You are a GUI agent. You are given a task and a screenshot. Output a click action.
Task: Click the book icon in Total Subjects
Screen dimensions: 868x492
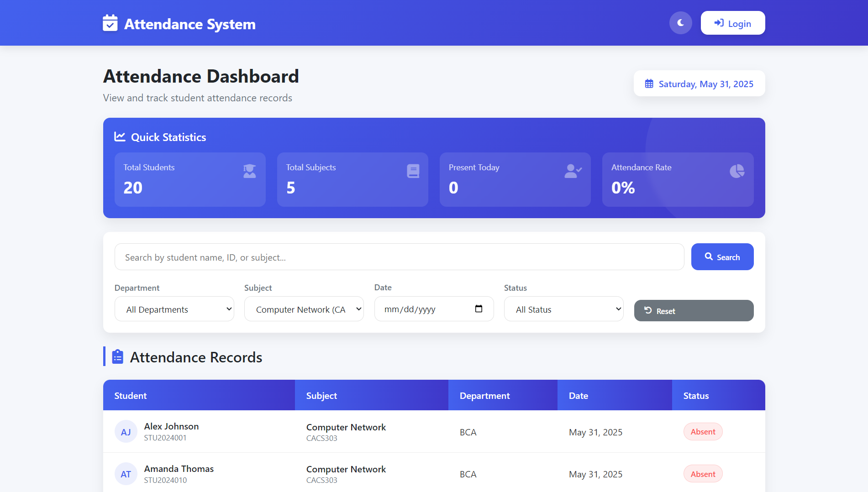[413, 171]
